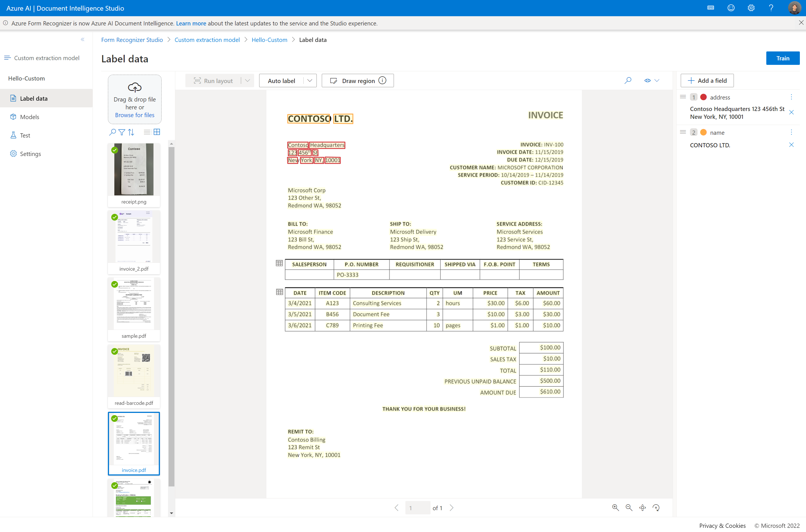Image resolution: width=806 pixels, height=532 pixels.
Task: Select Label data in left sidebar
Action: point(34,98)
